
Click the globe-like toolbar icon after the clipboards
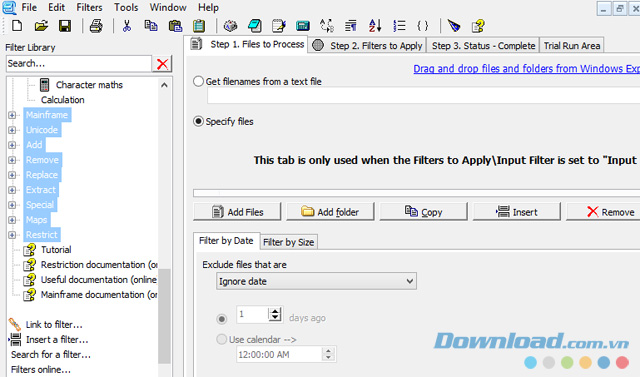tap(231, 26)
